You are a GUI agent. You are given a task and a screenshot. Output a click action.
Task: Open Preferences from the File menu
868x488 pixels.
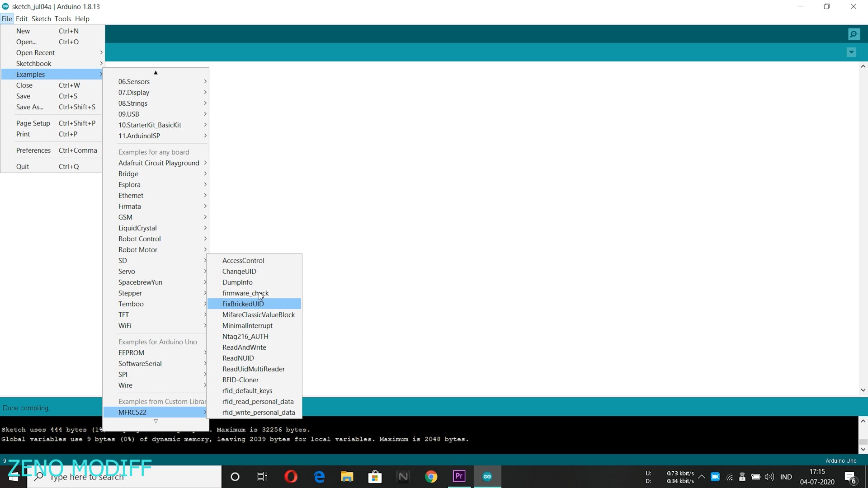click(52, 150)
